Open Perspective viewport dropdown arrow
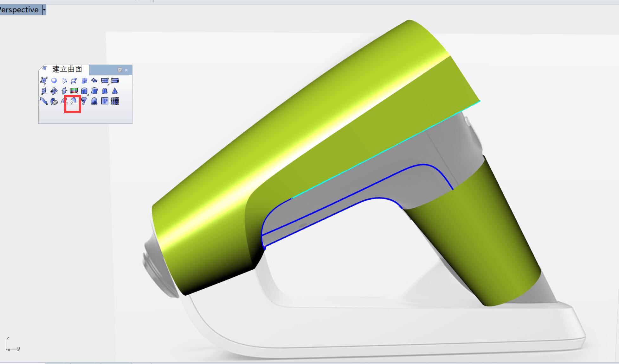 (x=44, y=10)
